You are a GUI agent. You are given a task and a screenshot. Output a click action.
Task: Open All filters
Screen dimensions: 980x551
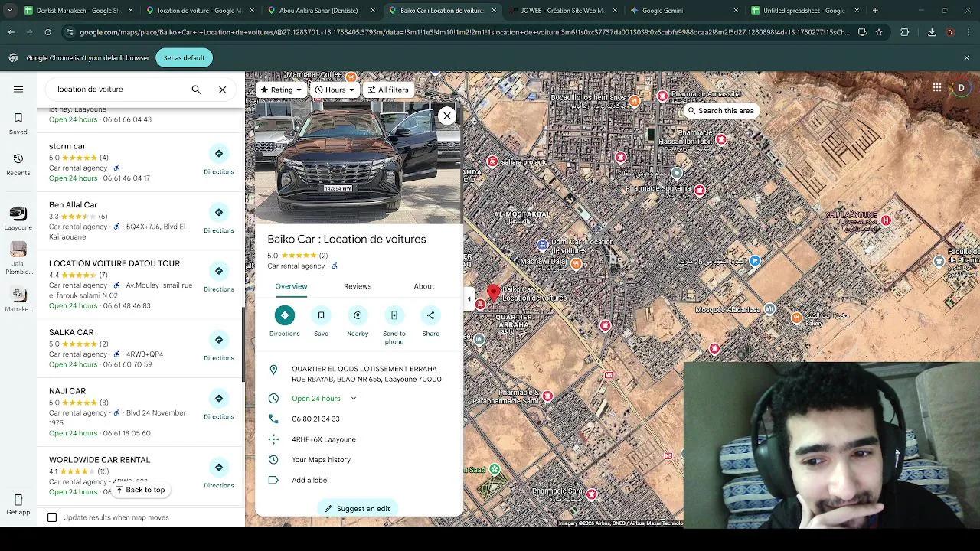click(387, 90)
